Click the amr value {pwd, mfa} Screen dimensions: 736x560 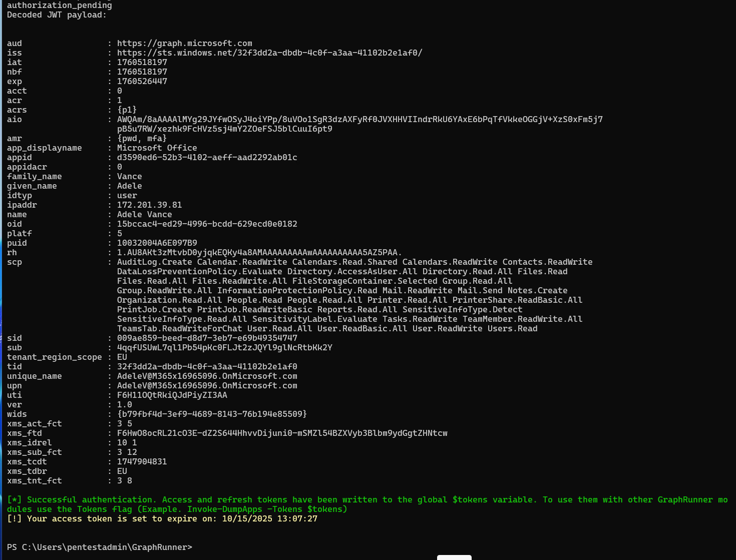tap(142, 139)
